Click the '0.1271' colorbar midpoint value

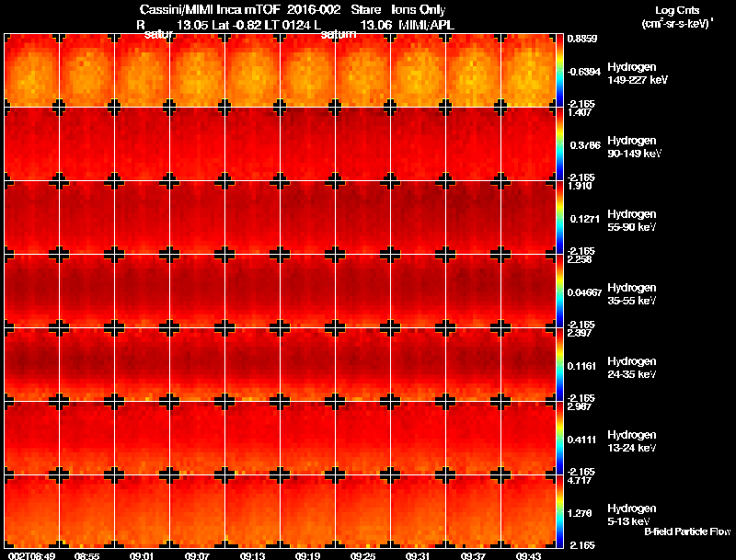click(585, 219)
